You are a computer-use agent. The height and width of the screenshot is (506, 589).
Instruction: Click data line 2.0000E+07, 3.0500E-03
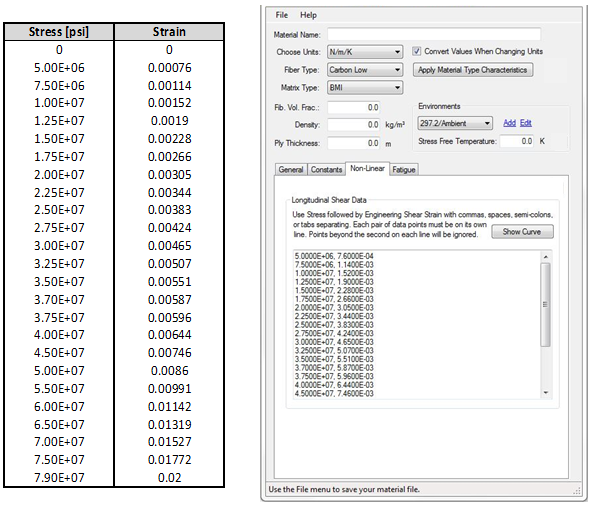(x=334, y=308)
